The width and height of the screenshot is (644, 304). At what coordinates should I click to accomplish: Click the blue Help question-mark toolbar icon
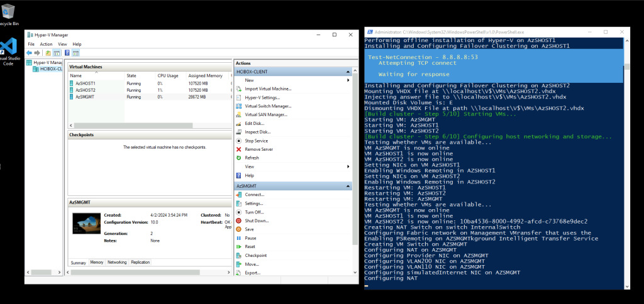click(67, 53)
